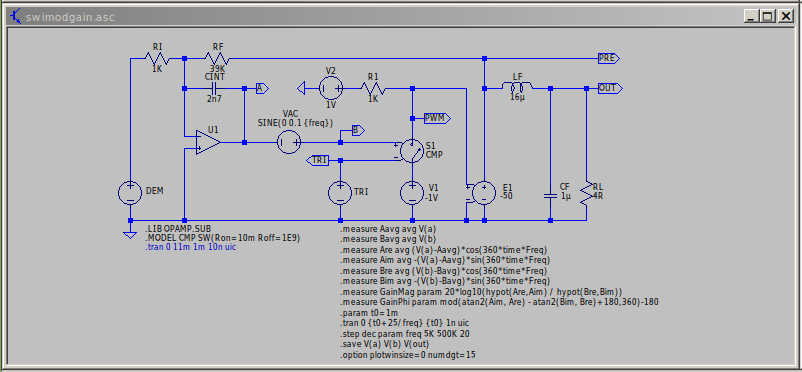The image size is (802, 372).
Task: Click the OUT net label flag
Action: coord(610,88)
